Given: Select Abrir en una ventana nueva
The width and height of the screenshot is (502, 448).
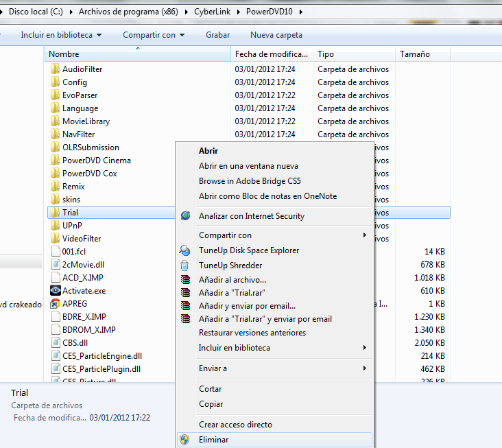Looking at the screenshot, I should [x=248, y=166].
